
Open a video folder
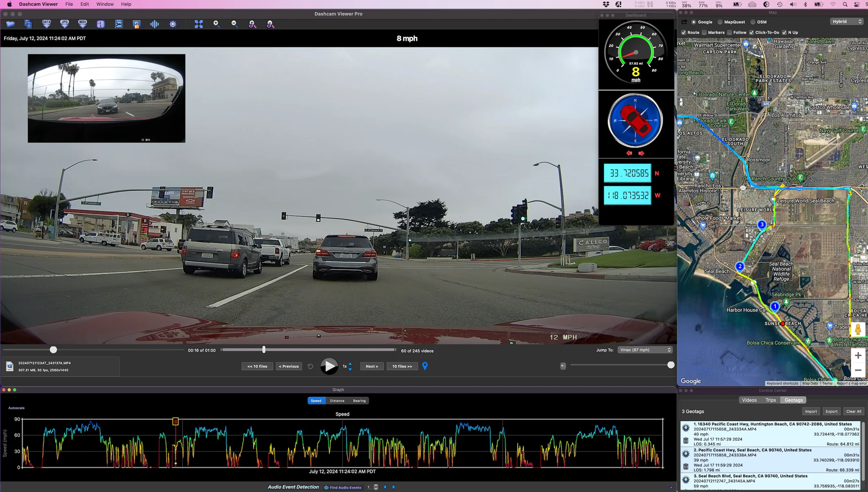(x=10, y=24)
